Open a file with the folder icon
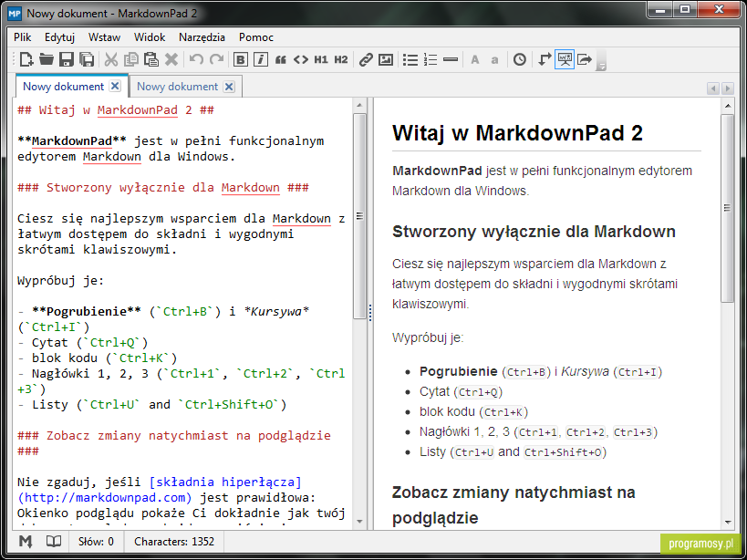 [47, 59]
